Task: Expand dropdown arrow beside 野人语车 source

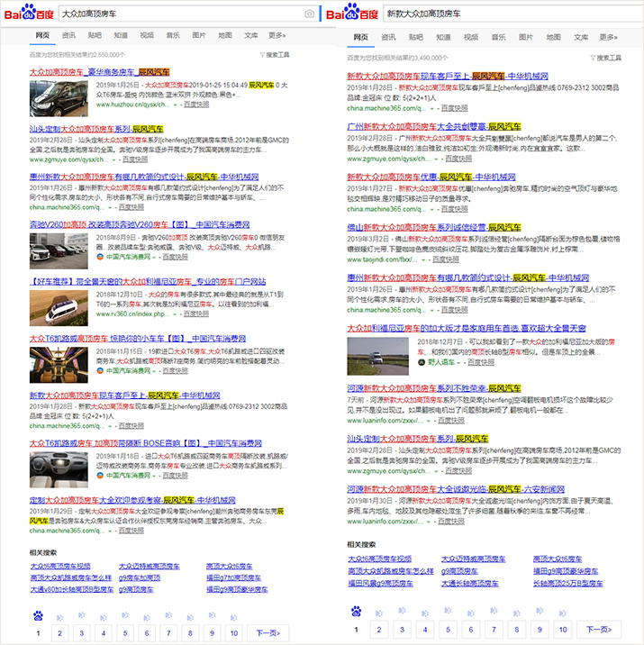Action: 459,363
